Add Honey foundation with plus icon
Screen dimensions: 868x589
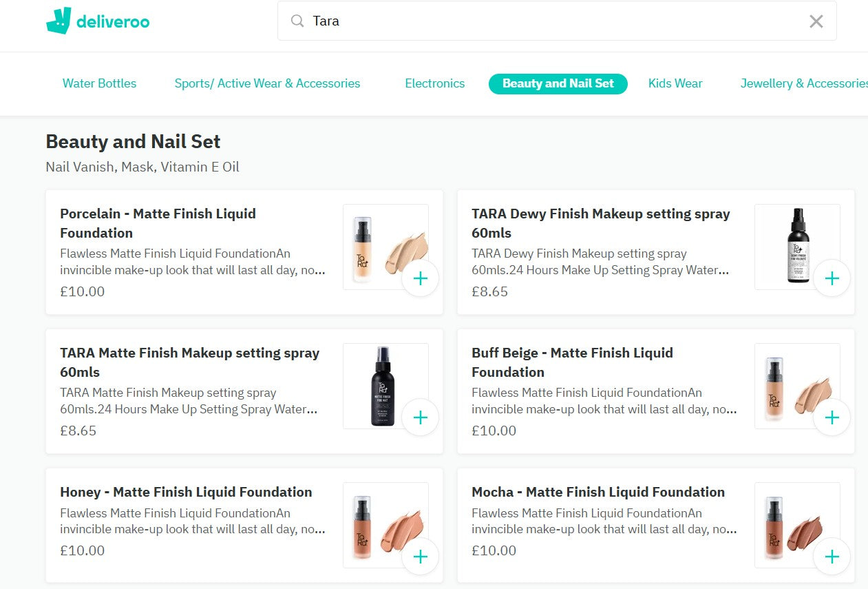(x=420, y=557)
